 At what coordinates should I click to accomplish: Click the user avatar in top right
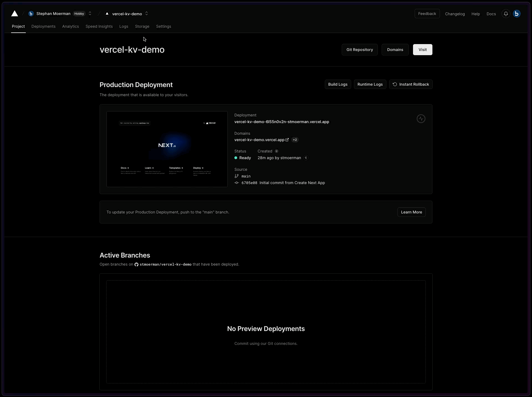[x=517, y=14]
